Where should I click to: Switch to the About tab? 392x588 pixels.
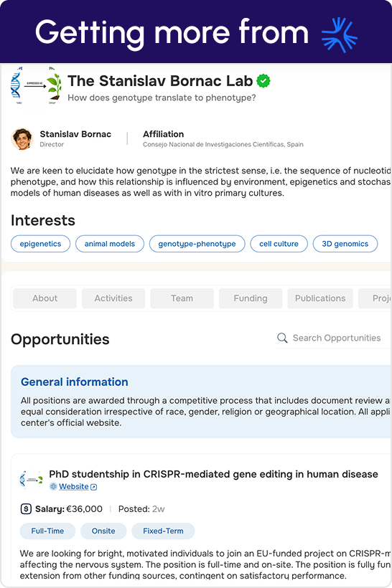coord(45,298)
